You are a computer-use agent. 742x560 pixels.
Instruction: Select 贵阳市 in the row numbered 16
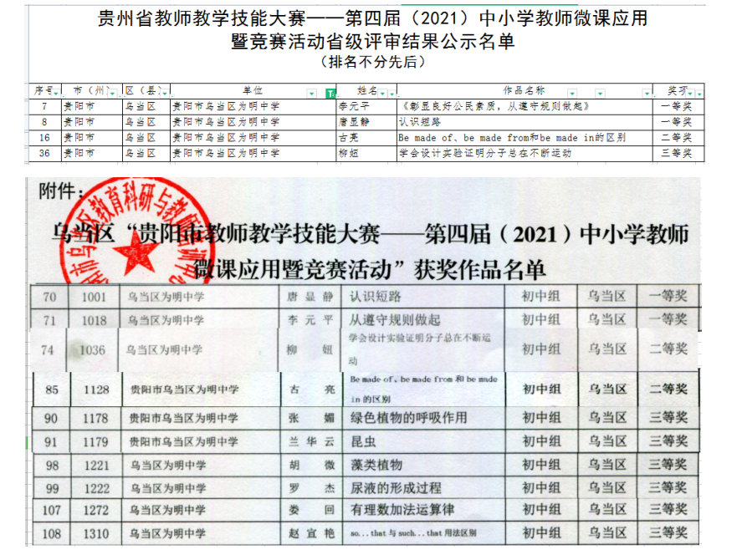(79, 138)
